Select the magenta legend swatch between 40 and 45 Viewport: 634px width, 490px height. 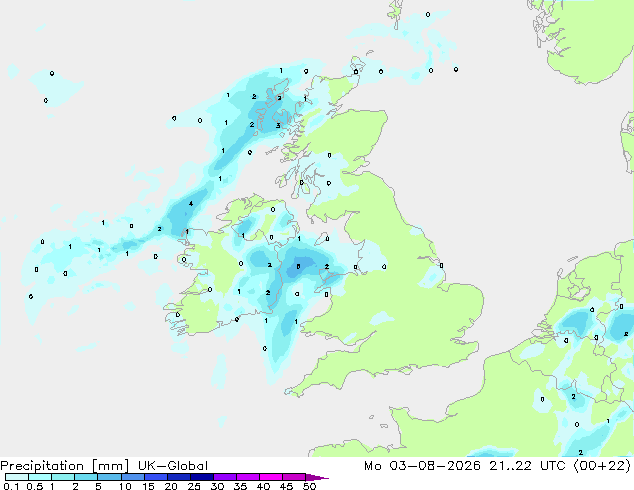(x=271, y=477)
